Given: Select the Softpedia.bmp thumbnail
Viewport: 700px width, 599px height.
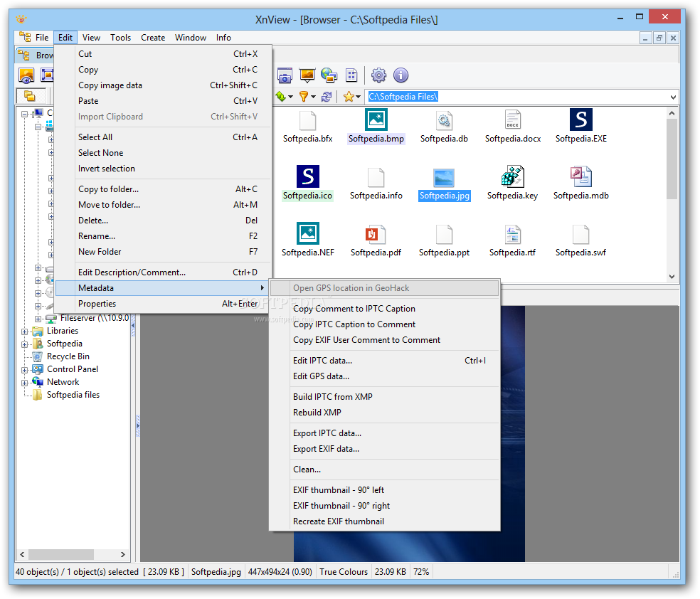Looking at the screenshot, I should click(x=376, y=120).
